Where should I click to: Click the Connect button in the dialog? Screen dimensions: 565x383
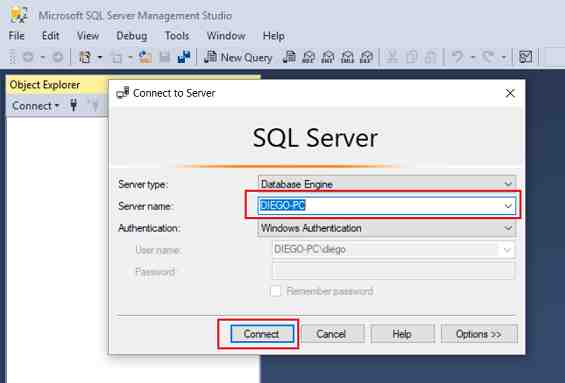point(262,334)
